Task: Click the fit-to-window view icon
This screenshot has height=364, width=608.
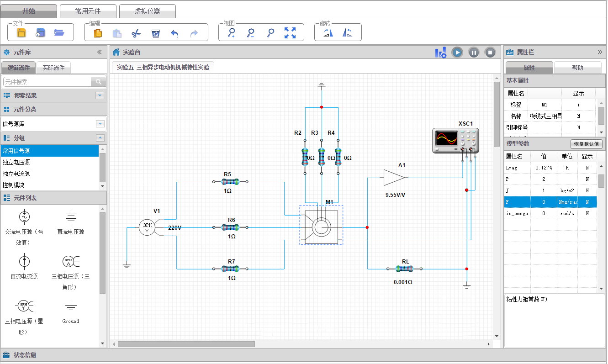Action: [x=290, y=33]
